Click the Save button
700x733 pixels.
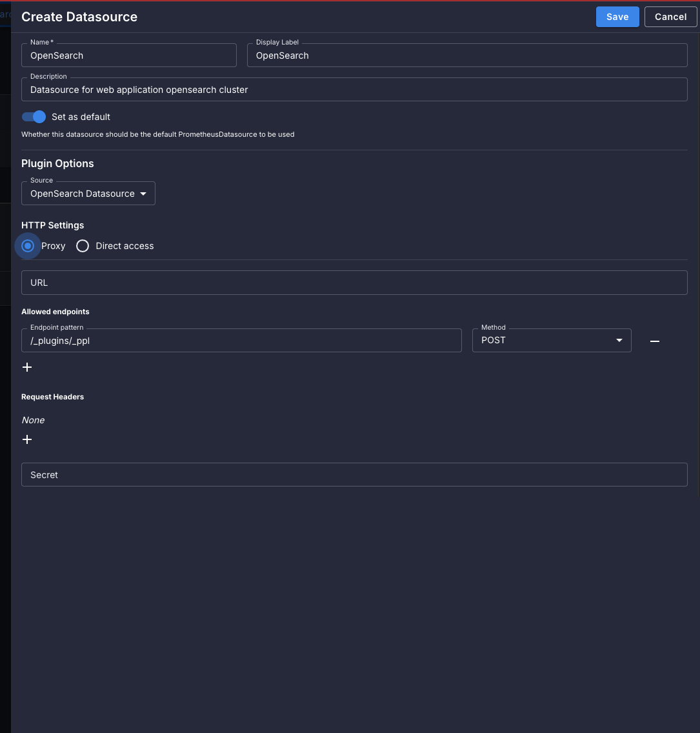(x=617, y=17)
